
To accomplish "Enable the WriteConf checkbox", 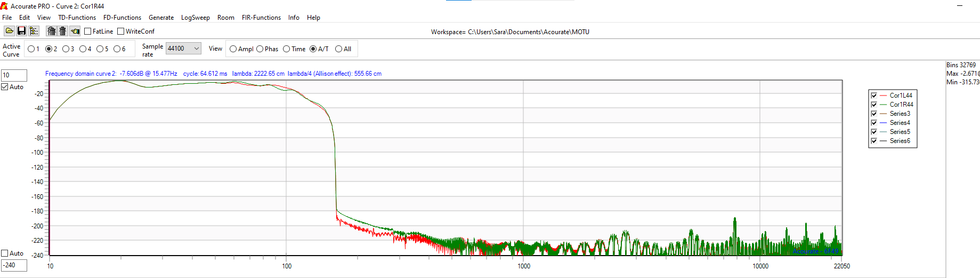I will point(120,31).
